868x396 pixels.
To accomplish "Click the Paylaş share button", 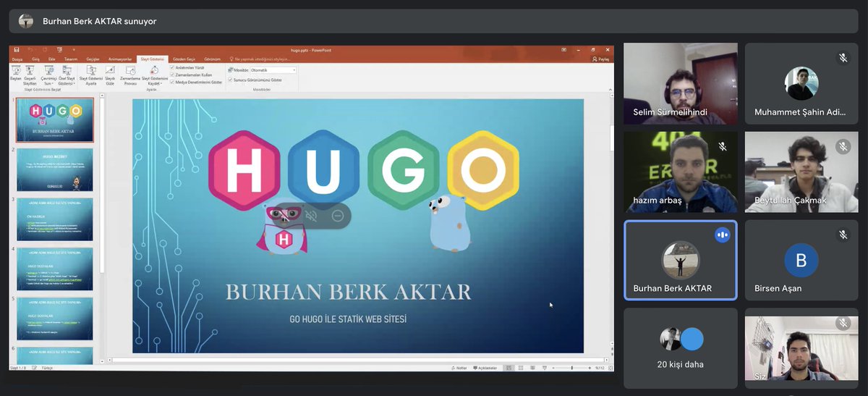I will click(x=600, y=59).
